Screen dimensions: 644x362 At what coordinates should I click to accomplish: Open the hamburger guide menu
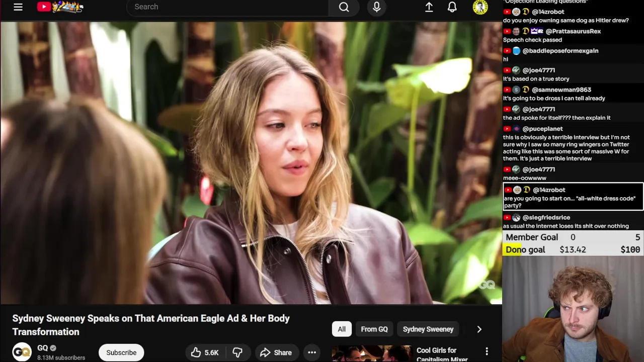coord(18,7)
